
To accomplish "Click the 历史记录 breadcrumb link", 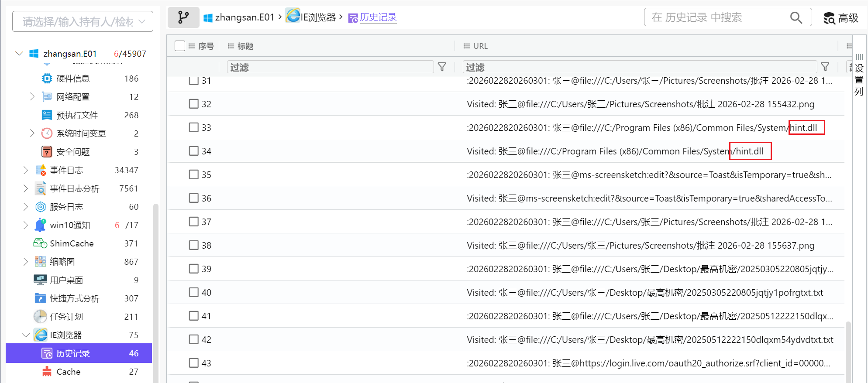I will (x=378, y=17).
